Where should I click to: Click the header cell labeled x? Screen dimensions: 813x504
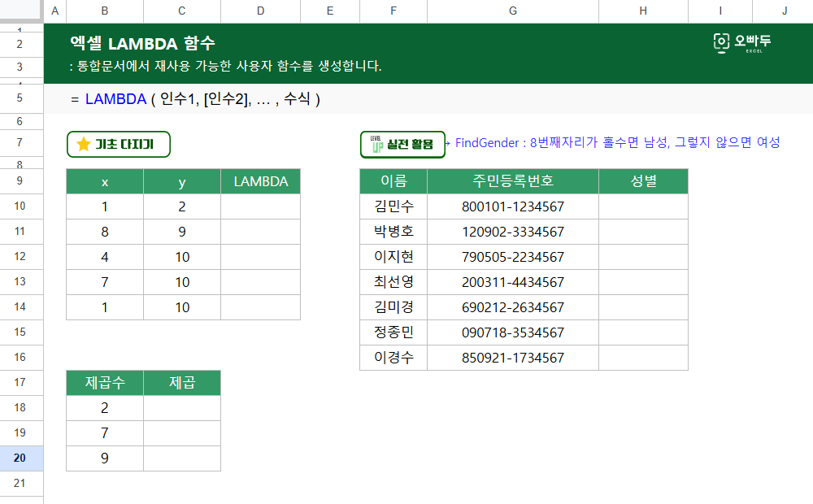[x=105, y=181]
